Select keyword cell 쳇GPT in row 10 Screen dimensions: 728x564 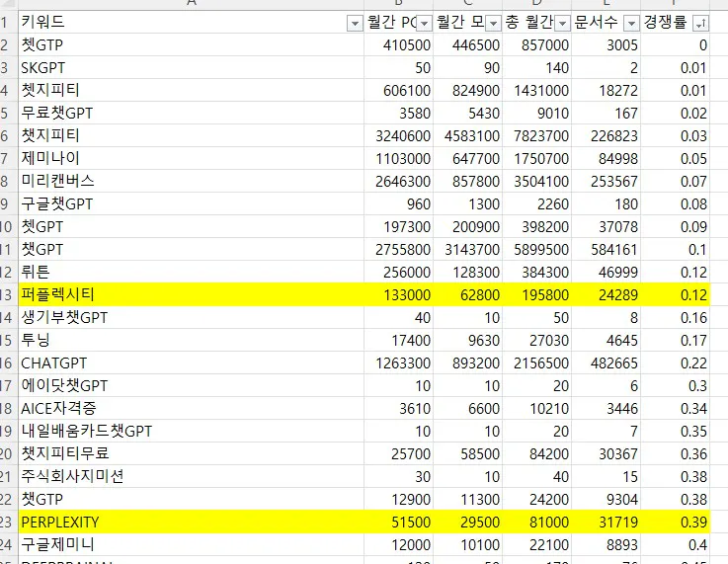click(191, 227)
